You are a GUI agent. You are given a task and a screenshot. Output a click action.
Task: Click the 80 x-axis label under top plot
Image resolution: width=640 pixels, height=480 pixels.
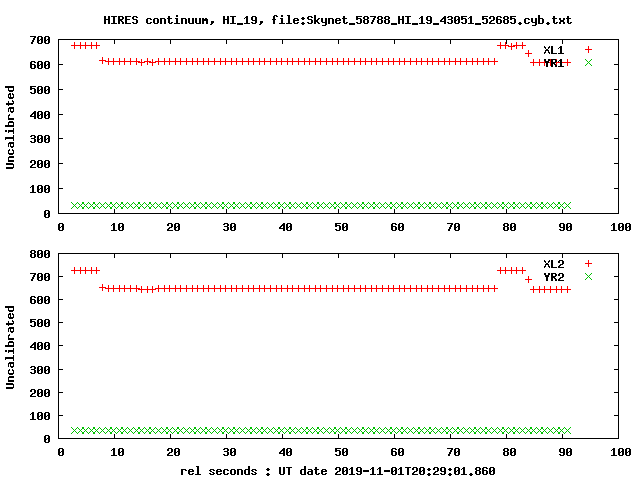(509, 227)
